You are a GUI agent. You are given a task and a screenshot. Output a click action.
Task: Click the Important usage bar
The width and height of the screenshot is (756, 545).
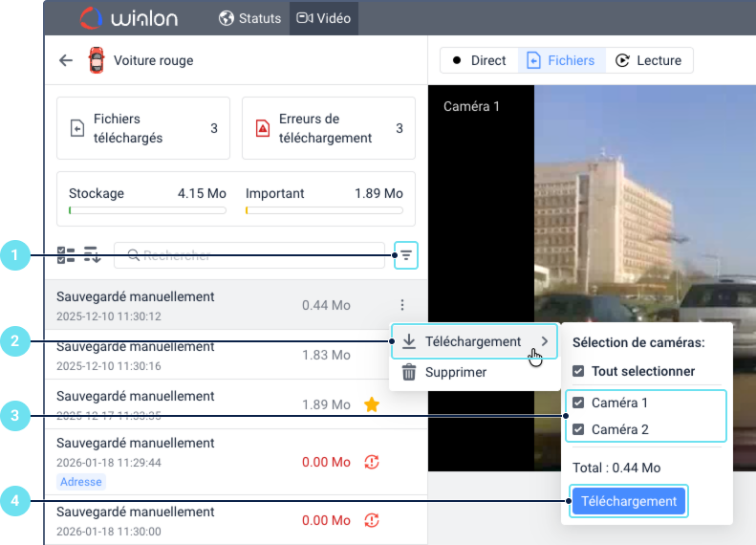[324, 210]
